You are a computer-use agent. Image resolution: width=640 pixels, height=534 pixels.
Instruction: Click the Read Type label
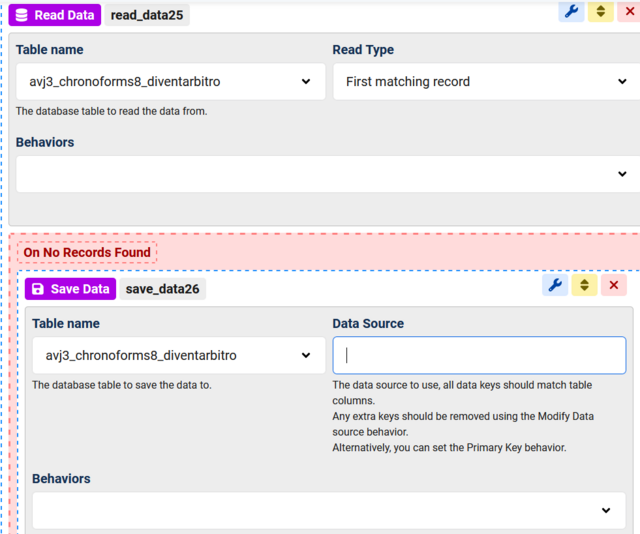(363, 50)
